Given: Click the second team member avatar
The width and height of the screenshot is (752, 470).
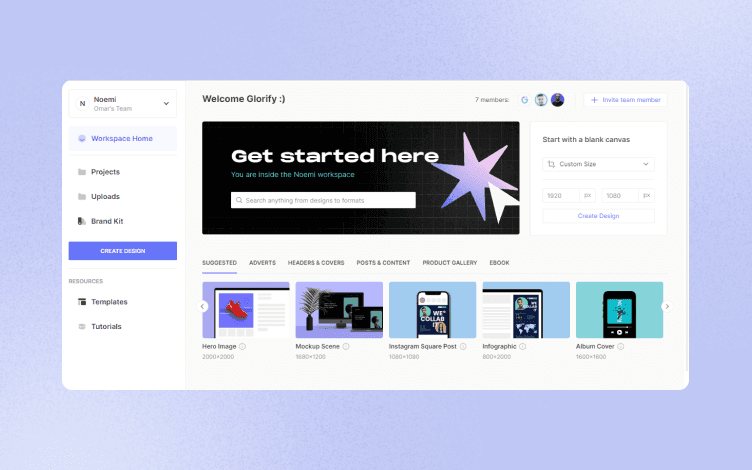Looking at the screenshot, I should [x=541, y=100].
